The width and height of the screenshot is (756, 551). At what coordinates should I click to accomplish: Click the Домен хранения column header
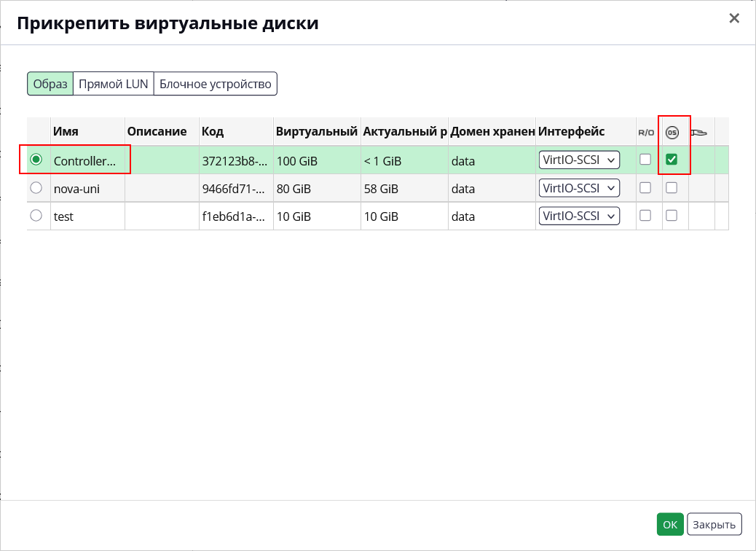point(492,132)
